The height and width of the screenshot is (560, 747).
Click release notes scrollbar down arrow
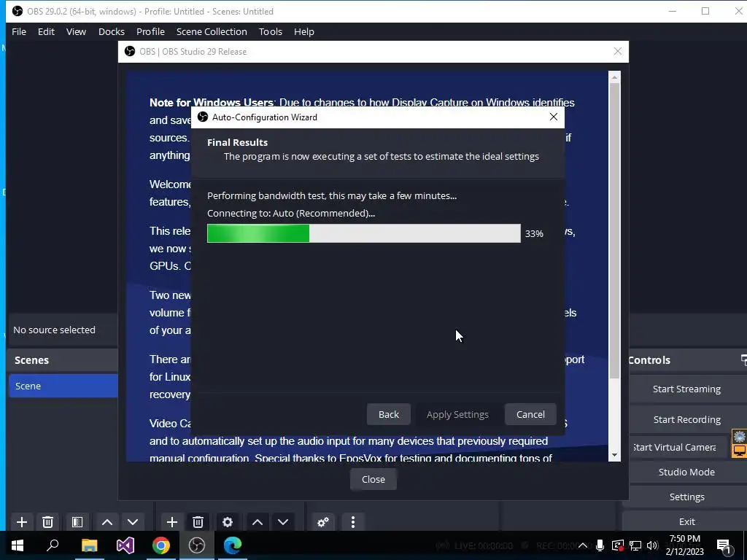tap(614, 455)
